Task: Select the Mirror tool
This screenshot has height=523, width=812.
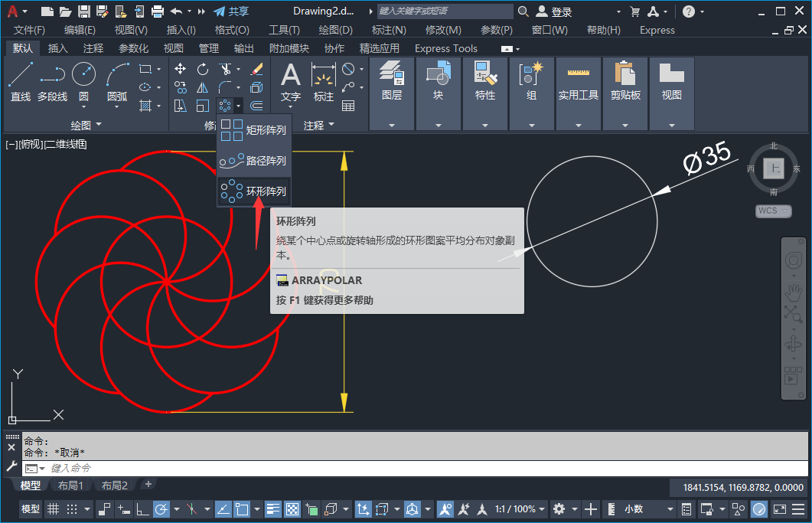Action: [x=203, y=87]
